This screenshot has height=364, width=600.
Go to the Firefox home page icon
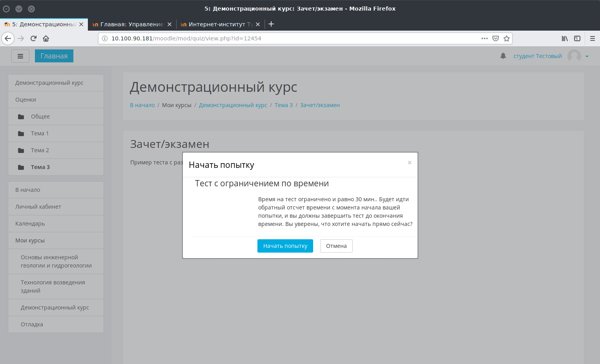pos(46,38)
